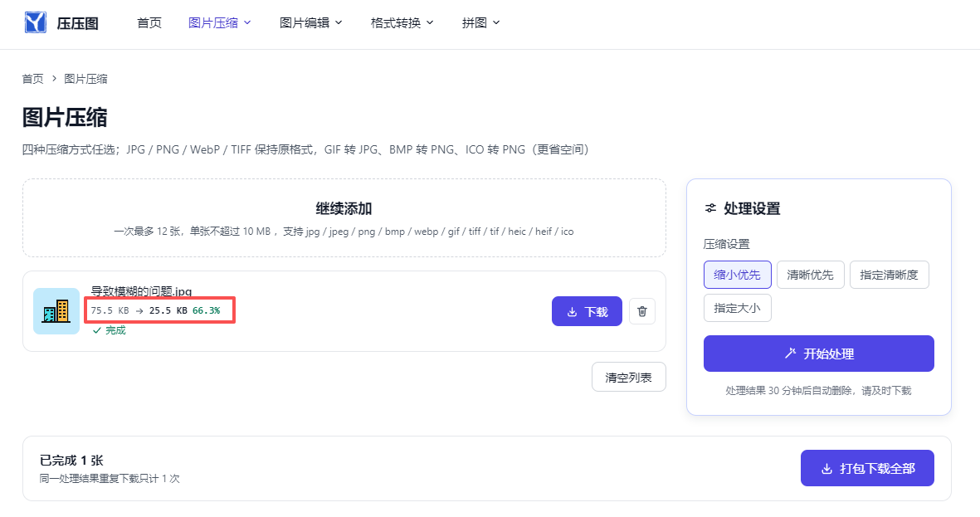Screen dimensions: 980x517
Task: Expand the 图片压缩 chevron arrow
Action: [247, 22]
